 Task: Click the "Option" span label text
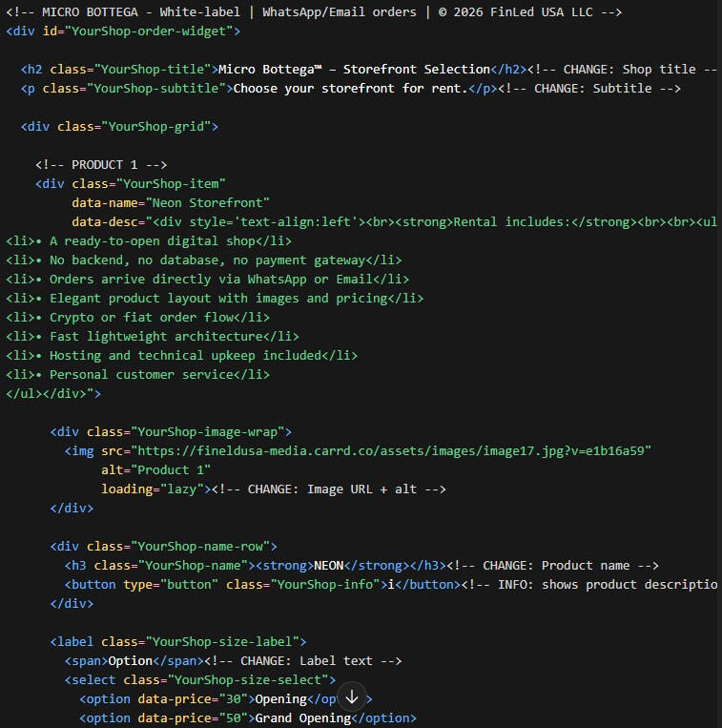pos(130,660)
